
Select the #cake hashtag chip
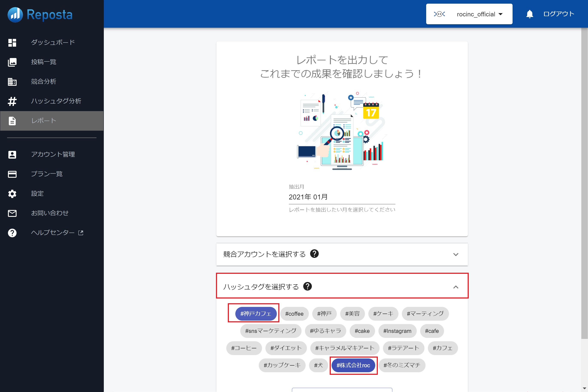pyautogui.click(x=362, y=331)
